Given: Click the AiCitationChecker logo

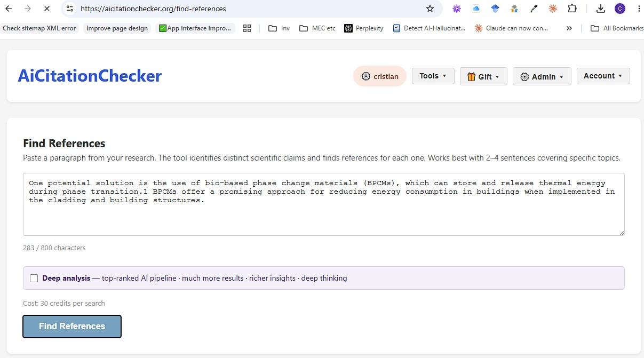Looking at the screenshot, I should point(90,76).
